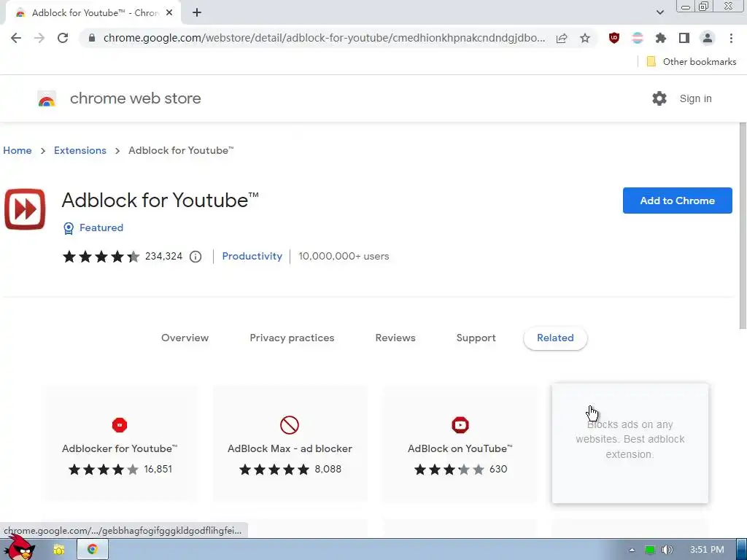This screenshot has height=560, width=747.
Task: Open the Productivity category link
Action: point(252,256)
